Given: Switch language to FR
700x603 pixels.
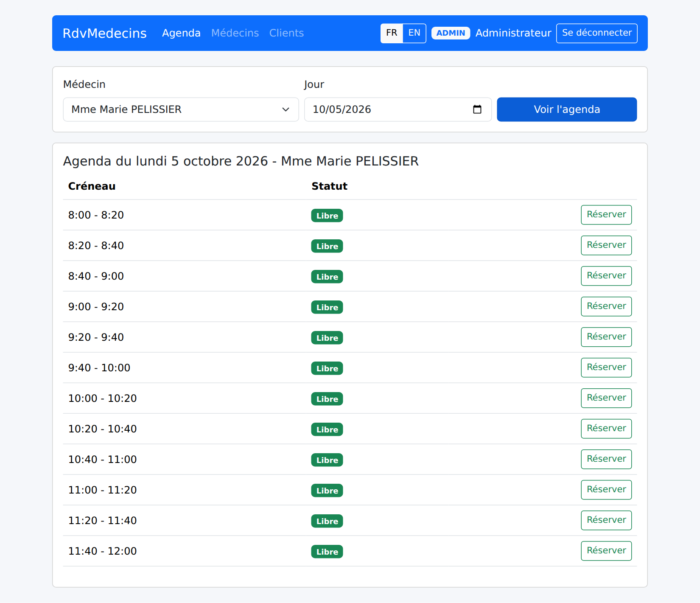Looking at the screenshot, I should (x=392, y=33).
